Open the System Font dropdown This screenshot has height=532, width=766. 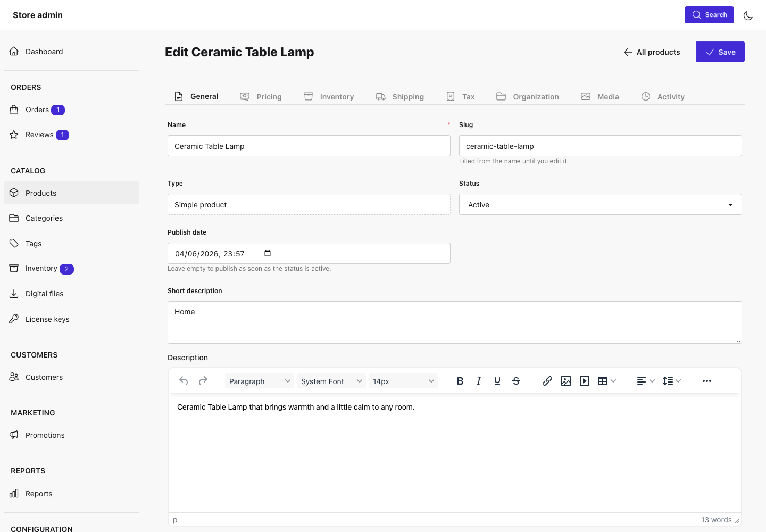click(x=331, y=381)
